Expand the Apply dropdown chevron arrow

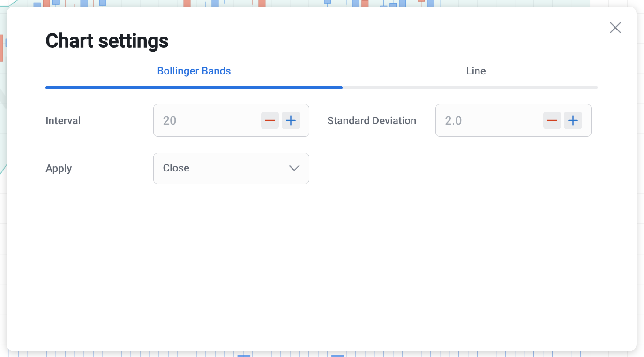[294, 168]
